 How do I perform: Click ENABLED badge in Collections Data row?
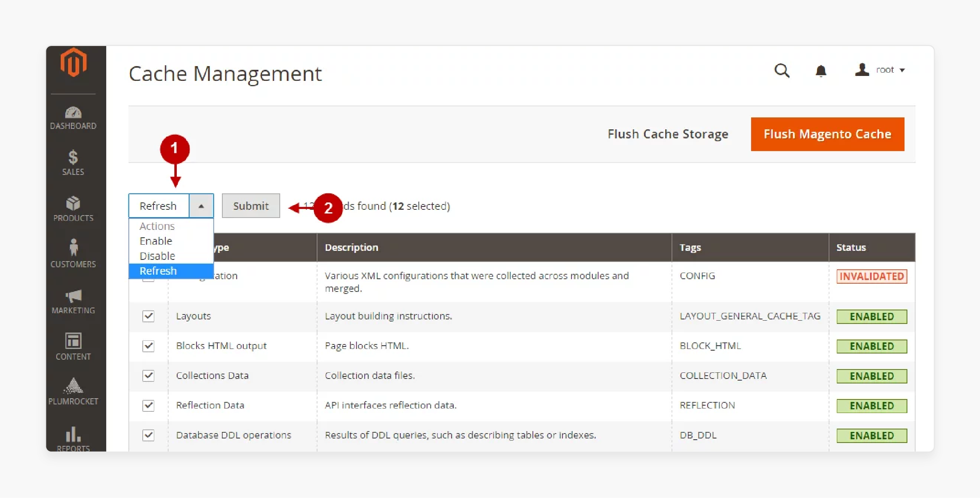tap(872, 376)
